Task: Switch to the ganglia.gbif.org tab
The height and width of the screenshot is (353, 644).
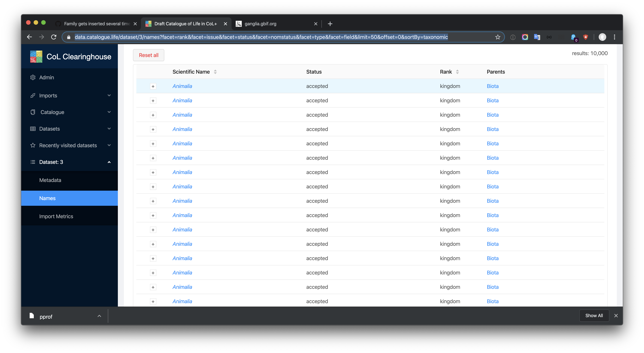Action: coord(260,24)
